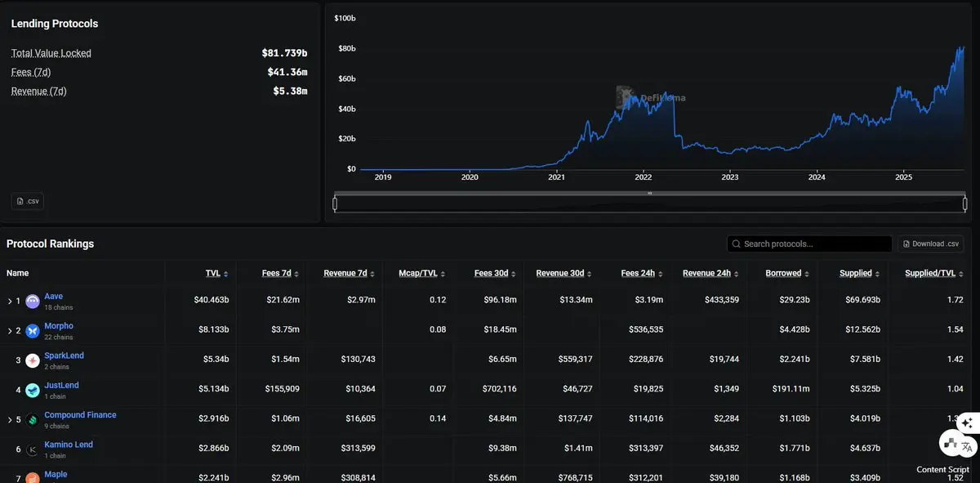Click the Download .csv button in rankings

pos(931,244)
